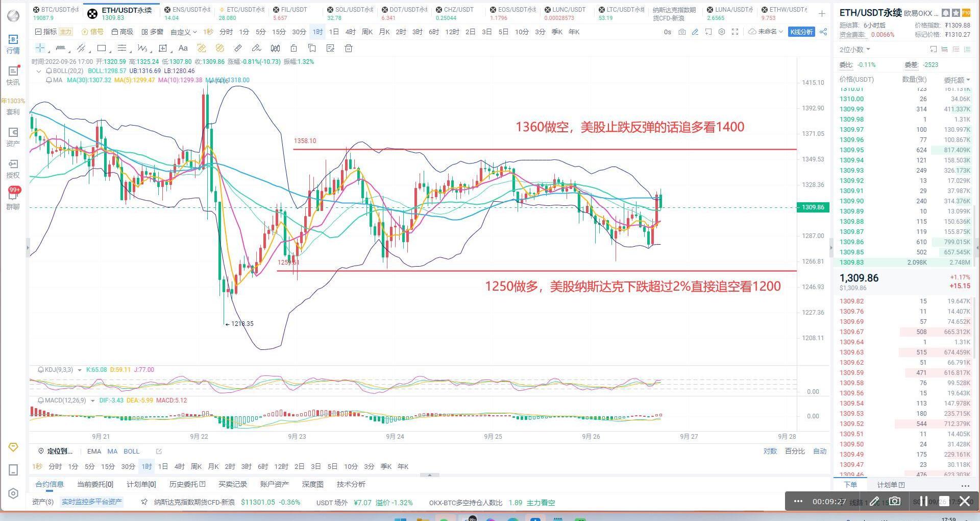
Task: Select the crosshair cursor tool
Action: 40,48
